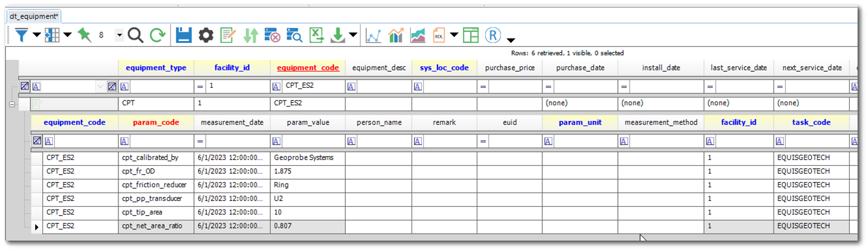
Task: Click the green table layout icon
Action: coord(471,35)
